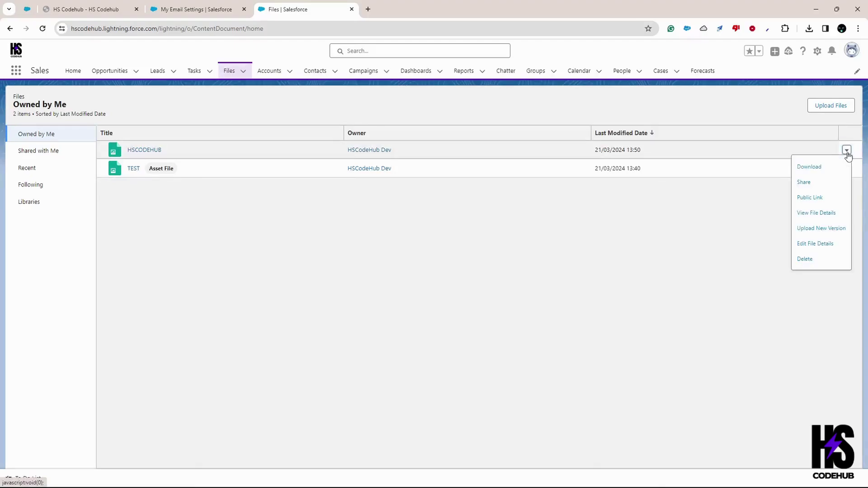Open the Setup gear icon
This screenshot has width=868, height=488.
point(817,51)
